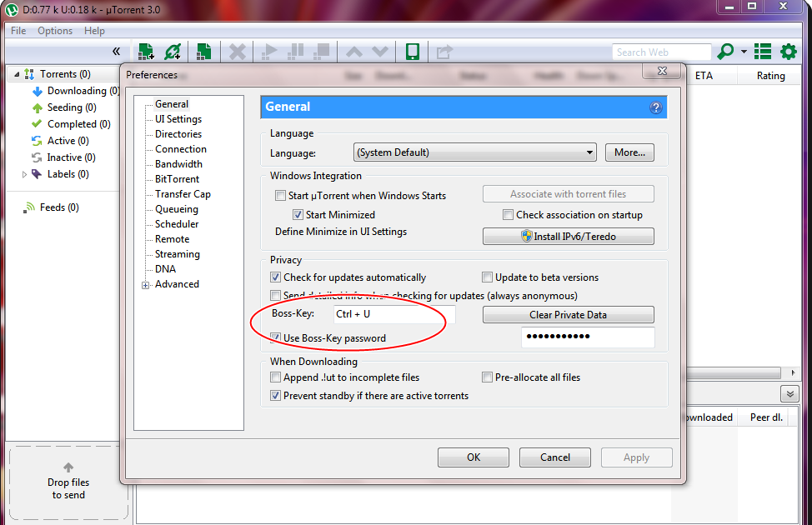Enable Check association on startup
Image resolution: width=812 pixels, height=525 pixels.
point(508,214)
